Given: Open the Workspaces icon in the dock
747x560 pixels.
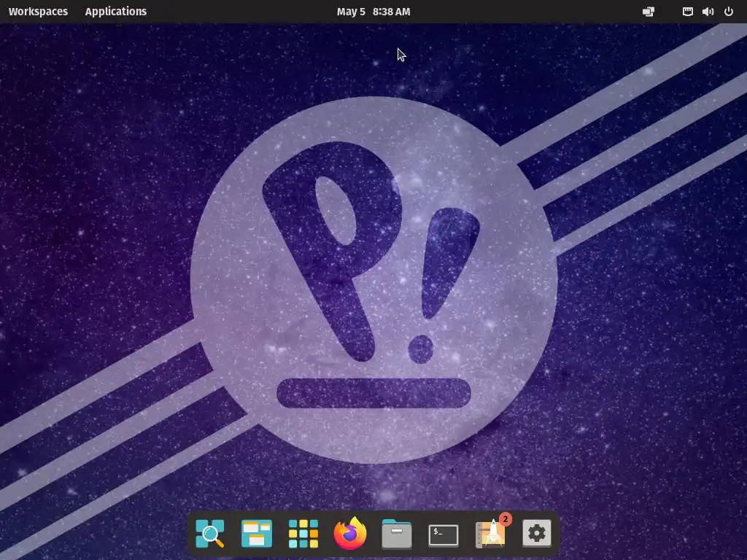Looking at the screenshot, I should (256, 534).
